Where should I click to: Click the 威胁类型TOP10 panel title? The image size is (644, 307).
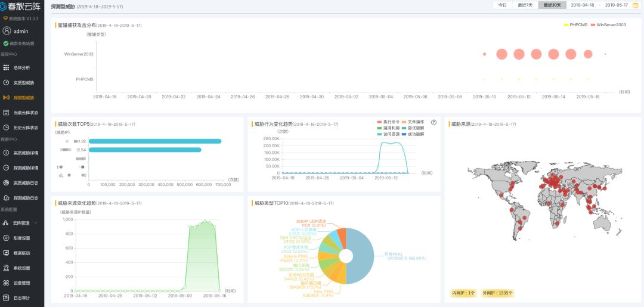click(x=271, y=203)
